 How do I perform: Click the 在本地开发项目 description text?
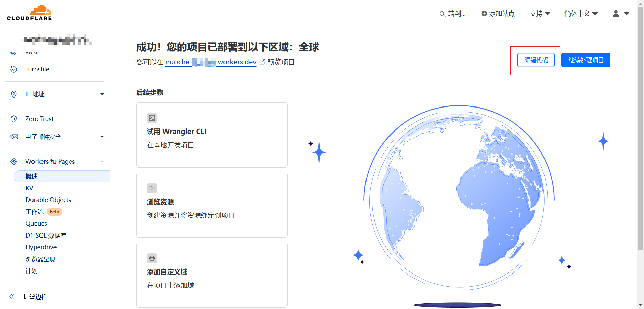click(x=170, y=145)
